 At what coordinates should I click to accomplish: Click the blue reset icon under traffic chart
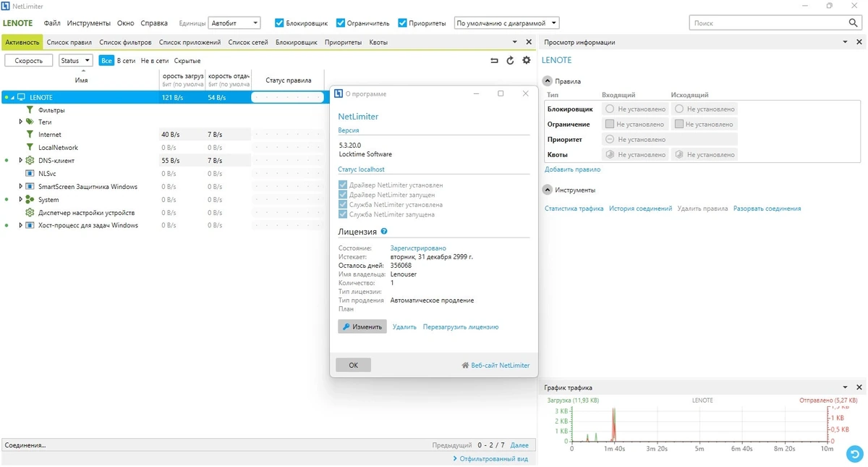pyautogui.click(x=855, y=454)
